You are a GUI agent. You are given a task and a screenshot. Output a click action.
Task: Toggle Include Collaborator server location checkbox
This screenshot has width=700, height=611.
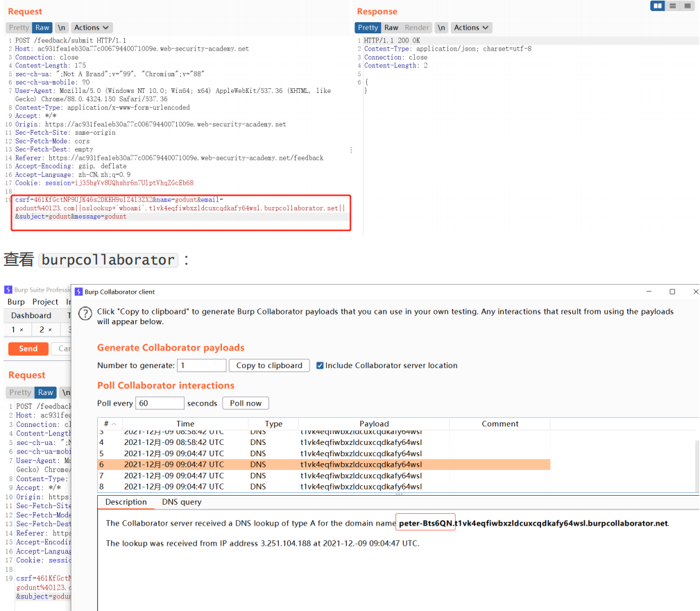(x=320, y=365)
